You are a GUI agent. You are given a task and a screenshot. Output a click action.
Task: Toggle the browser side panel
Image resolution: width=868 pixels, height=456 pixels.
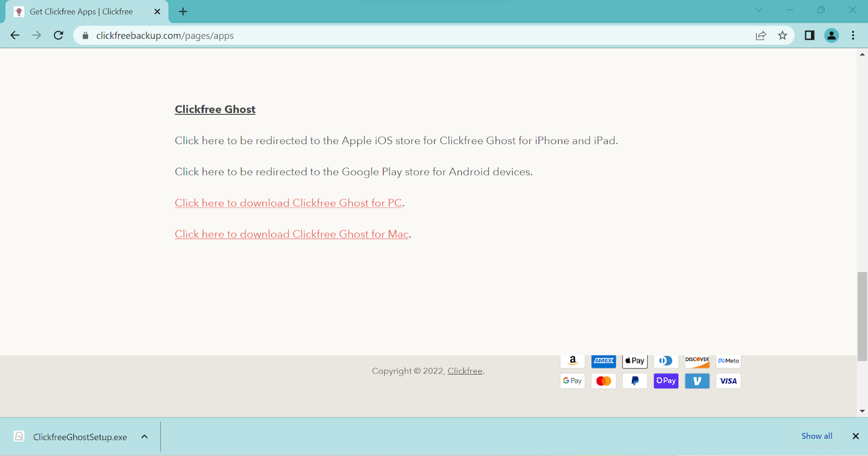(x=809, y=35)
